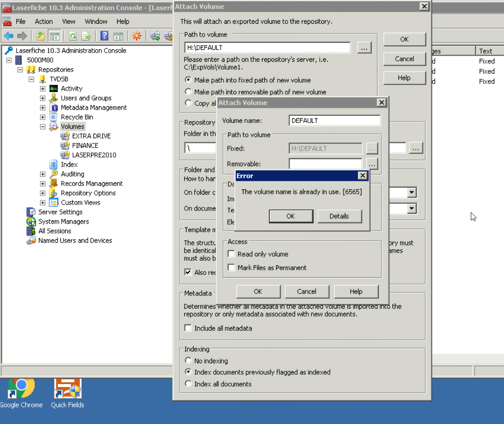Toggle Include all metadata checkbox
504x424 pixels.
coord(188,329)
